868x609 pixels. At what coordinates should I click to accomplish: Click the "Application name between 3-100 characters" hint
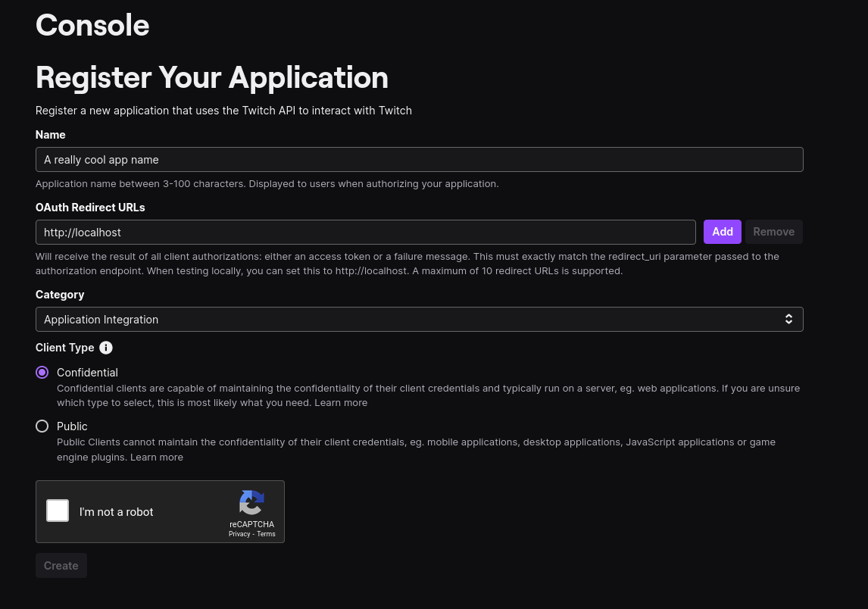coord(267,184)
